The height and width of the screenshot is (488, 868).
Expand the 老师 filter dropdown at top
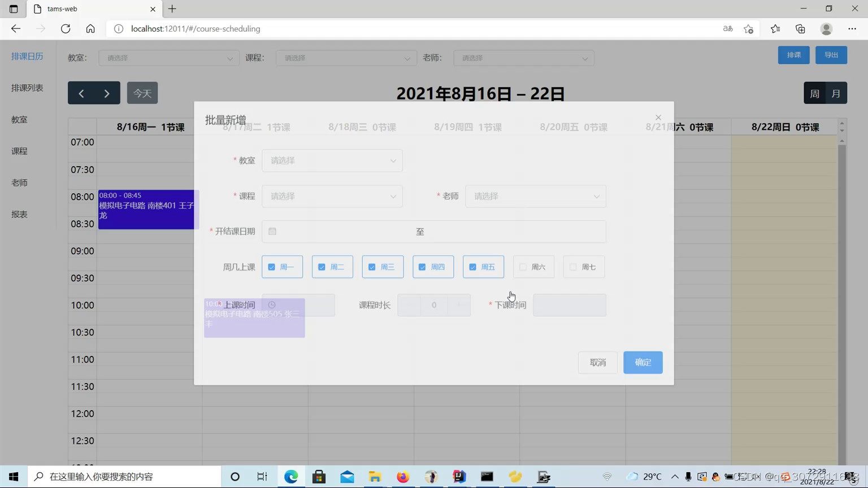coord(524,58)
